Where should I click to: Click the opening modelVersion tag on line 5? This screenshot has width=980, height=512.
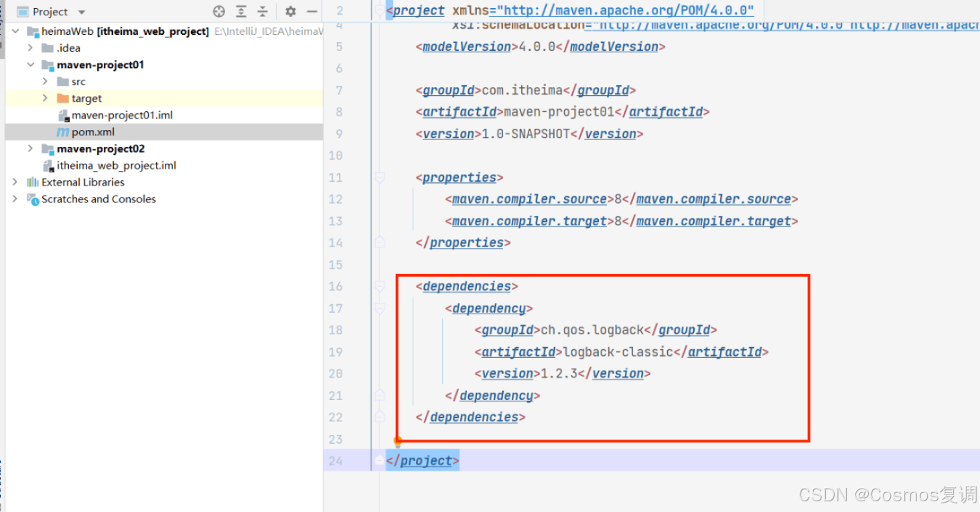467,46
